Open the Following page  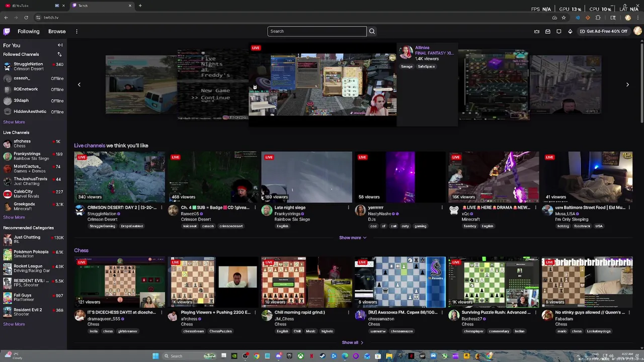click(29, 31)
